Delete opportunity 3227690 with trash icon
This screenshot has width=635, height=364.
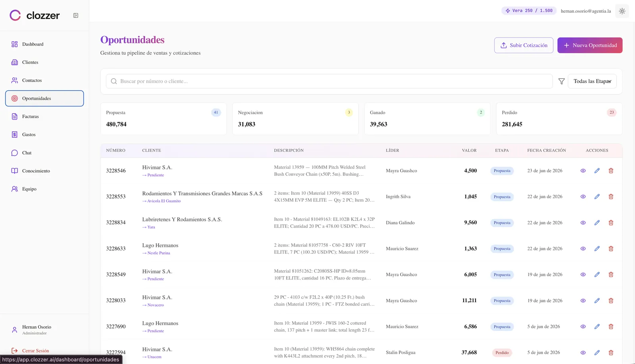point(611,327)
